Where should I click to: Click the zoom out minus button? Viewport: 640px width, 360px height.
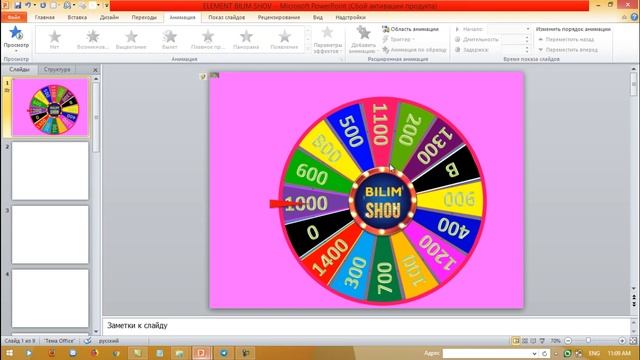(568, 341)
